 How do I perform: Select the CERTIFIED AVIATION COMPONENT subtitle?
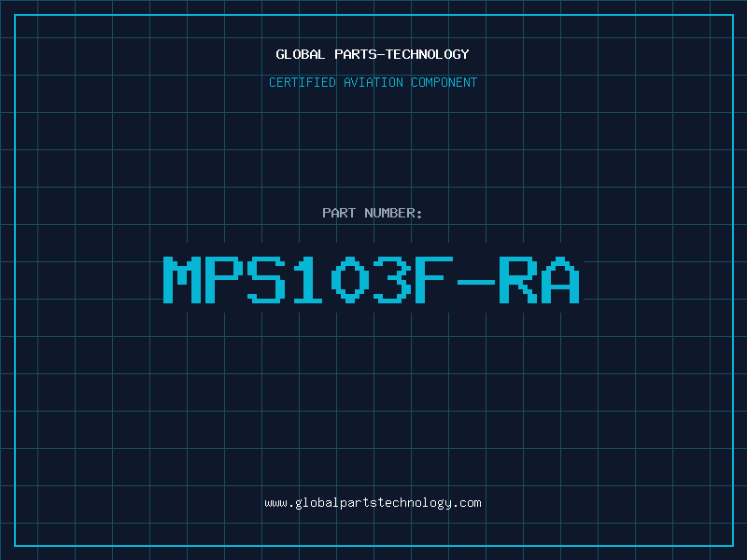click(x=373, y=82)
